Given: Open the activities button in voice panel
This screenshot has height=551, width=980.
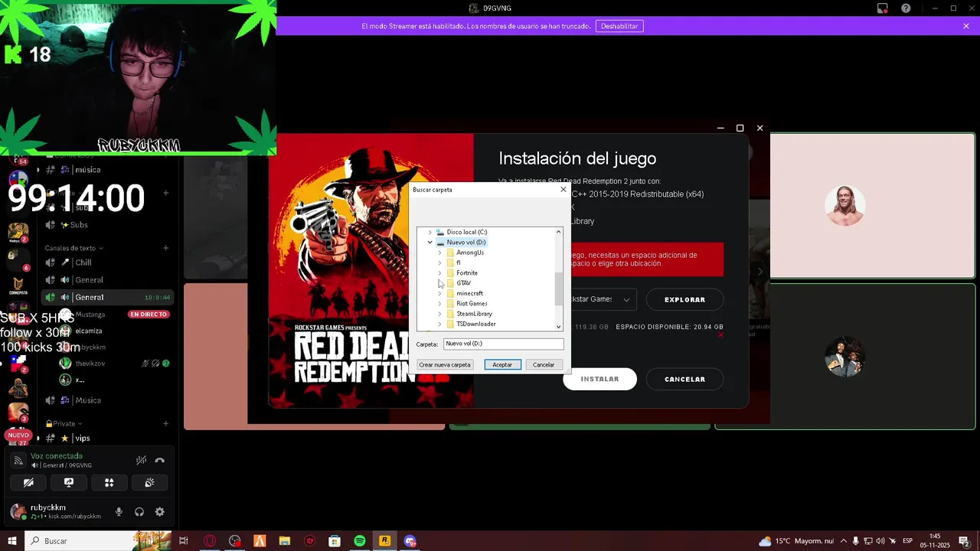Looking at the screenshot, I should tap(109, 483).
